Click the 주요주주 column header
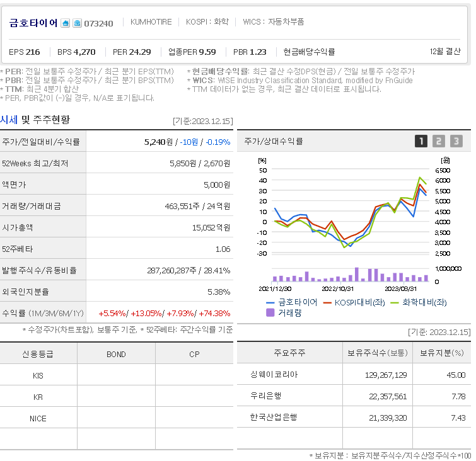 coord(289,353)
